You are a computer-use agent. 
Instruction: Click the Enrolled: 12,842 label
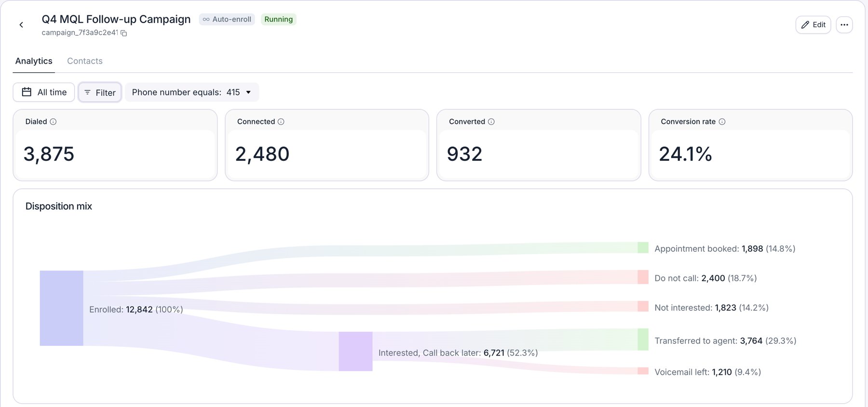(136, 310)
